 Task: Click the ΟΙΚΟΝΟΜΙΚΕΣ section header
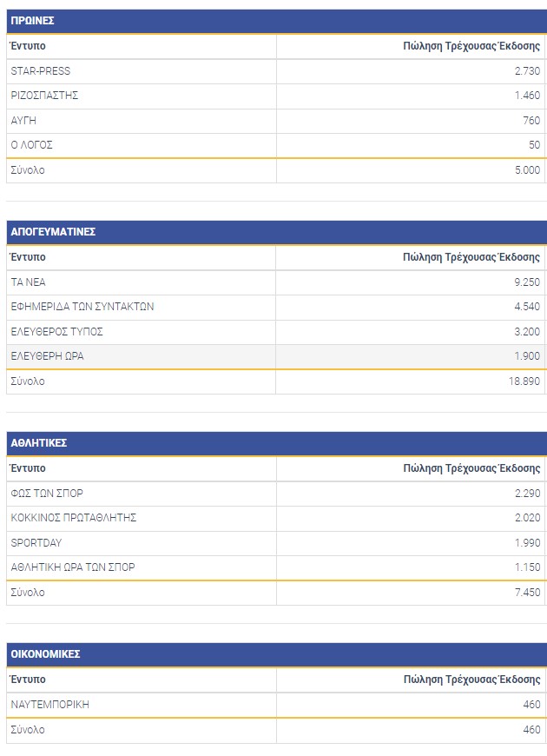[x=45, y=654]
